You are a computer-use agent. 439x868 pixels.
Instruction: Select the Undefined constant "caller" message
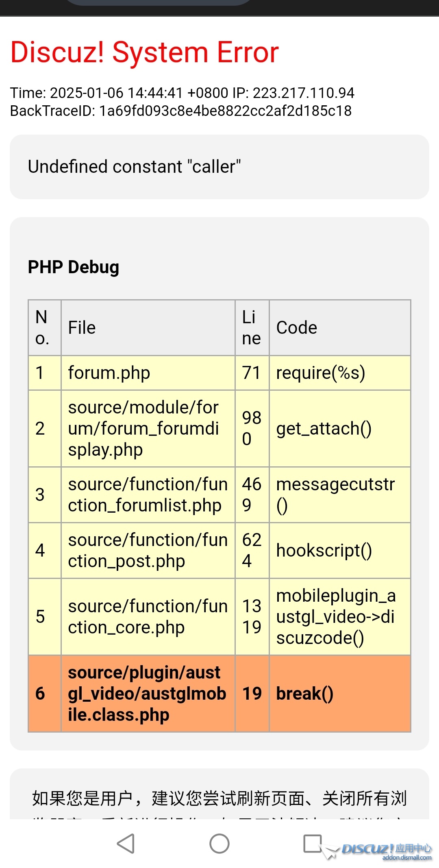[134, 167]
